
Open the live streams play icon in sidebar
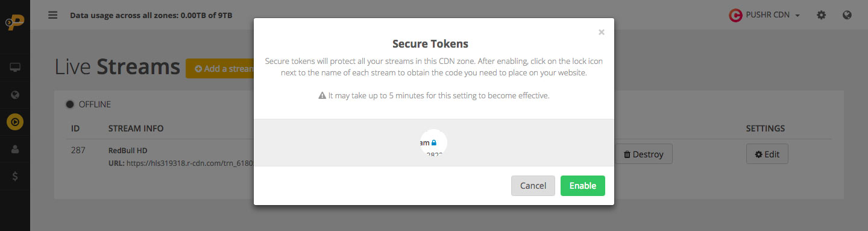[x=15, y=122]
